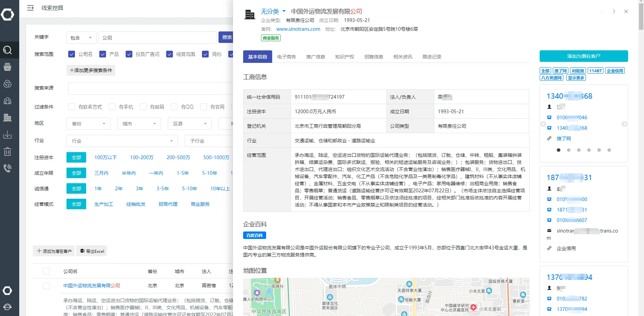
Task: Open the download sidebar icon
Action: (x=7, y=135)
